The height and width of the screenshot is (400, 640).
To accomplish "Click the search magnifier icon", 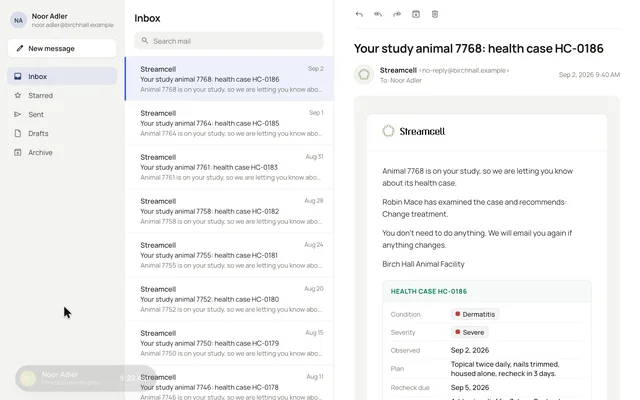I will [x=144, y=41].
